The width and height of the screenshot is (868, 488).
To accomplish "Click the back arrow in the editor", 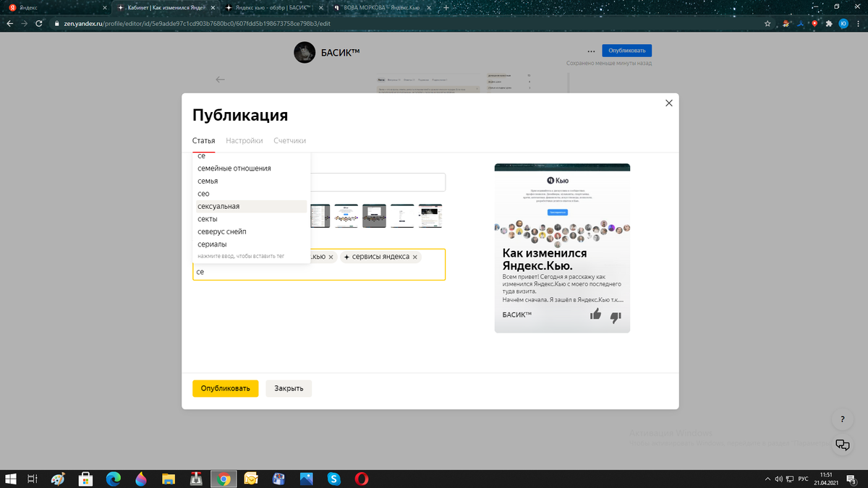I will tap(220, 80).
